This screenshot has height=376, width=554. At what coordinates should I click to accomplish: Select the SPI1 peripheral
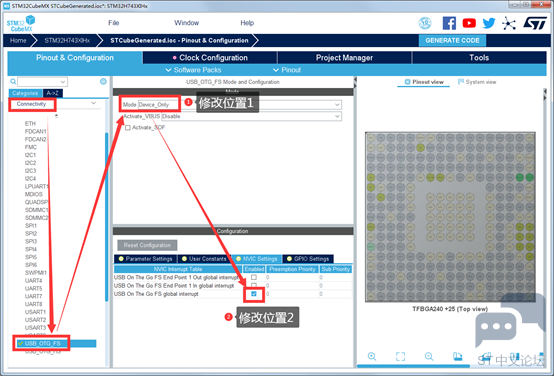[x=31, y=225]
